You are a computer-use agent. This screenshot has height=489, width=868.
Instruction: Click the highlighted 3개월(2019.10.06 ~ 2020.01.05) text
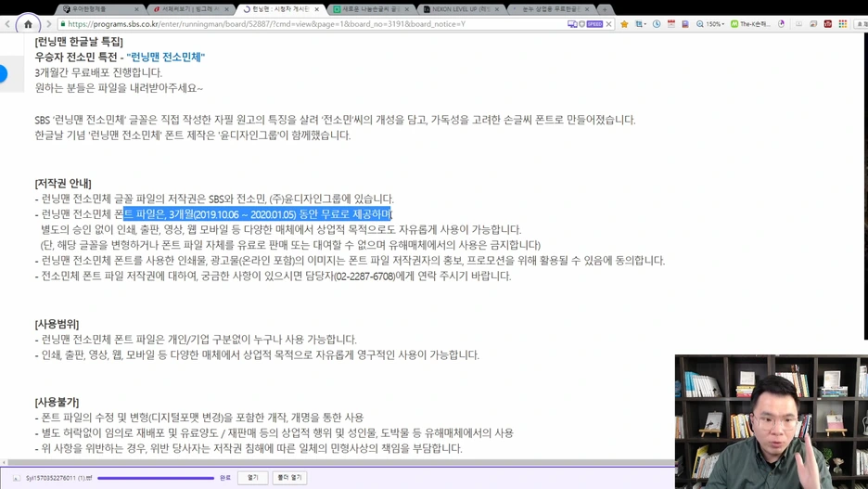tap(233, 214)
